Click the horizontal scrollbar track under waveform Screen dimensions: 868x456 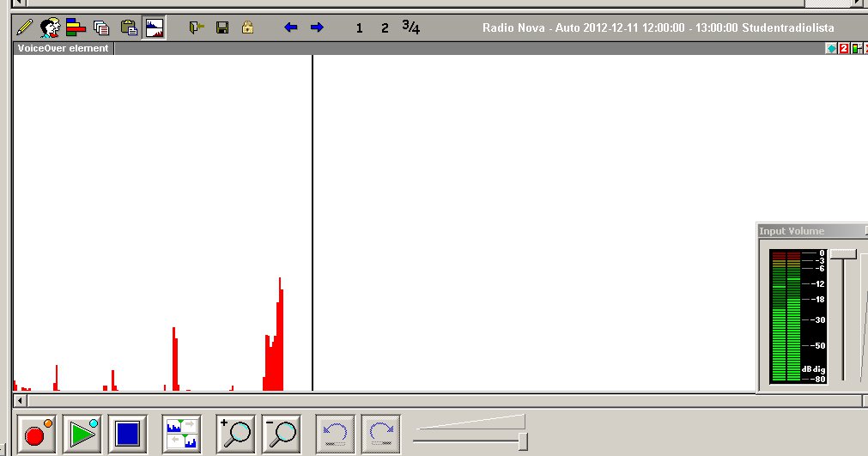tap(446, 400)
